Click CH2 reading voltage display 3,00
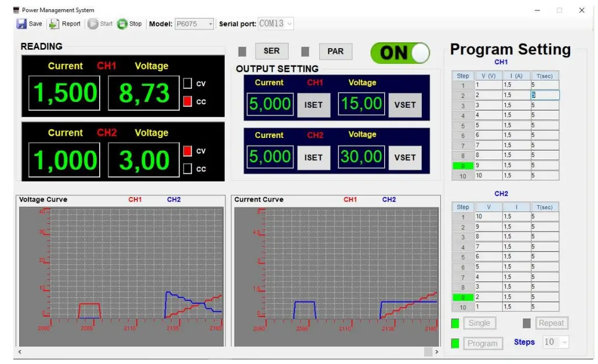This screenshot has width=598, height=364. [x=144, y=160]
